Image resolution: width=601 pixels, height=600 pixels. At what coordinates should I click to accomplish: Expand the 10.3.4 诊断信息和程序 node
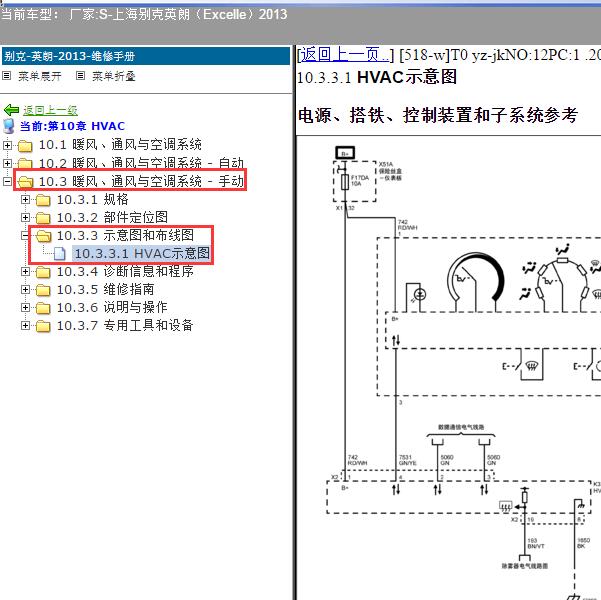(25, 271)
